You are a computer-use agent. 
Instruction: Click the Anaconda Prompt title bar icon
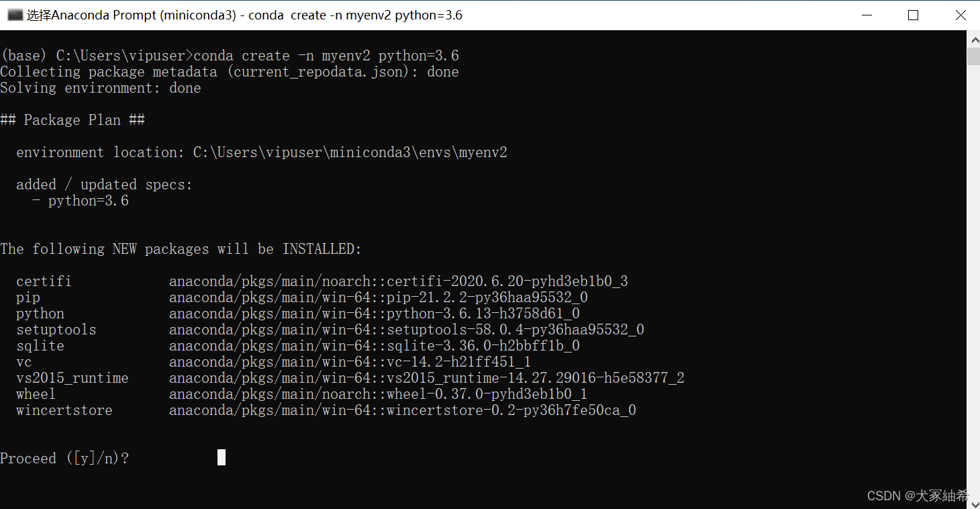pos(15,15)
